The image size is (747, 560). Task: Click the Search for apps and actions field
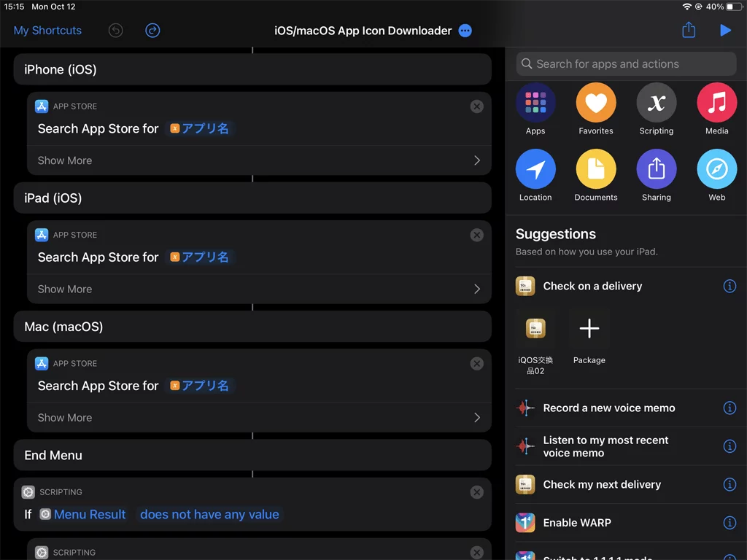coord(626,64)
